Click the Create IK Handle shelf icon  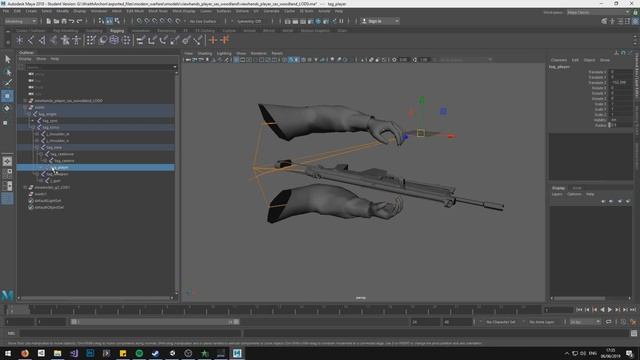tap(42, 40)
